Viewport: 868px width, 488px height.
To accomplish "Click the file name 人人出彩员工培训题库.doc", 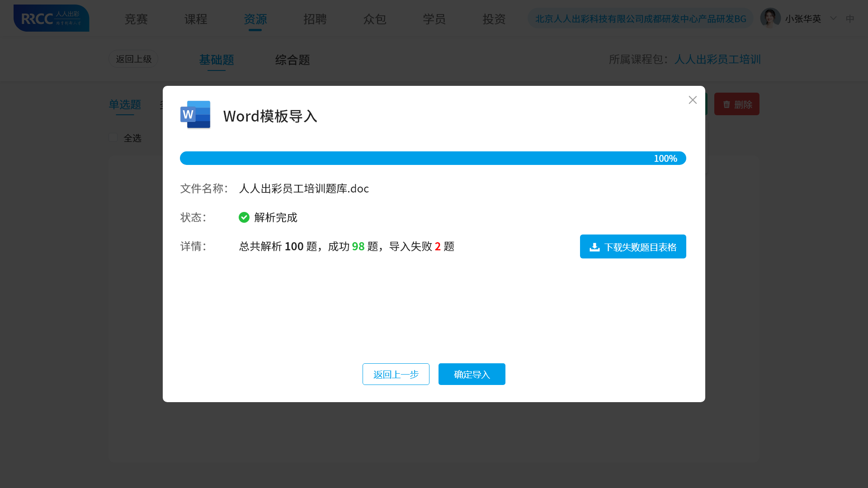I will [x=304, y=188].
